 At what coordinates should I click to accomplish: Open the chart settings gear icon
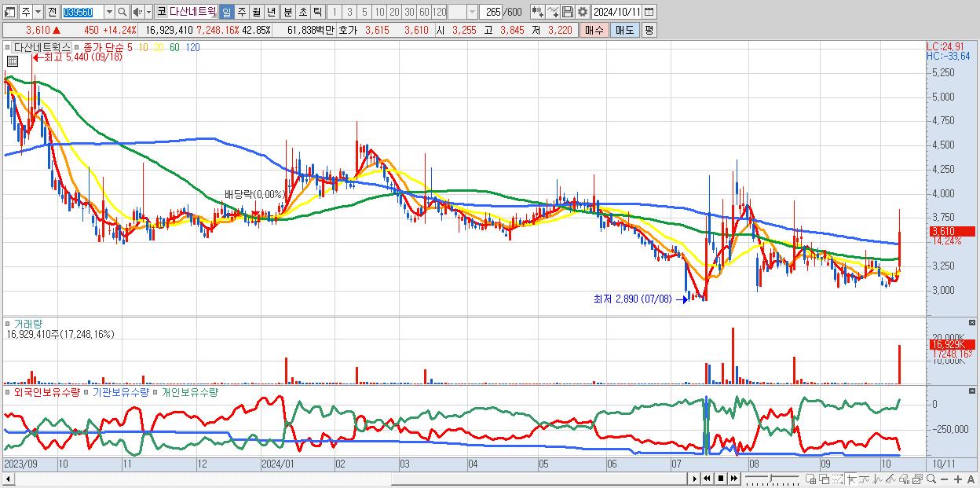click(582, 12)
